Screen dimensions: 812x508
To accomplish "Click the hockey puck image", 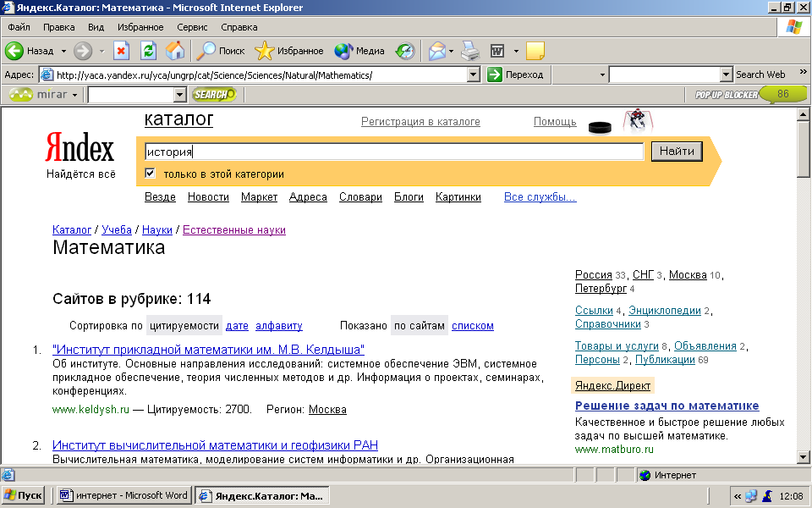I will 600,126.
